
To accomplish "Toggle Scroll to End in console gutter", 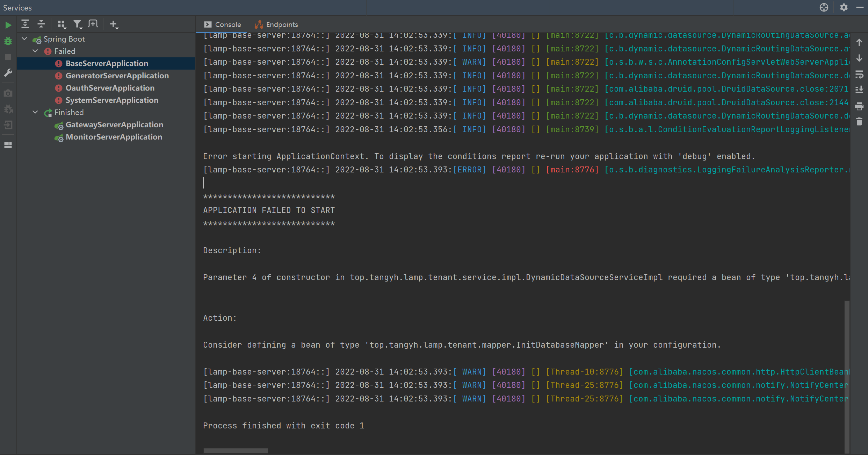I will click(x=859, y=90).
